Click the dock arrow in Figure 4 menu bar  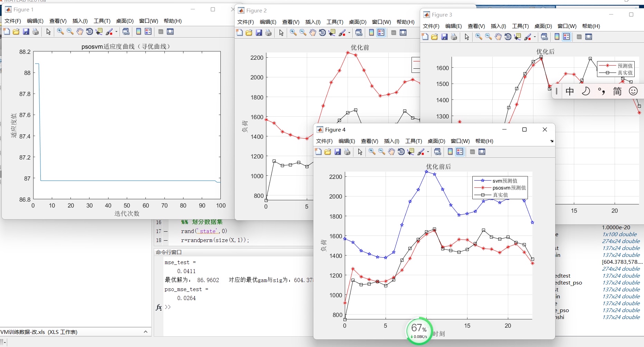point(552,141)
